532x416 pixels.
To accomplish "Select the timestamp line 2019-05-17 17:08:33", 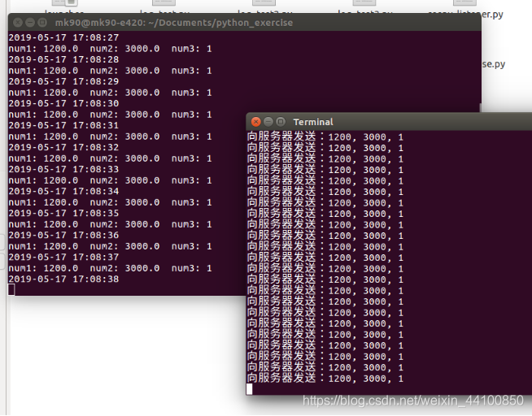I will click(x=63, y=169).
